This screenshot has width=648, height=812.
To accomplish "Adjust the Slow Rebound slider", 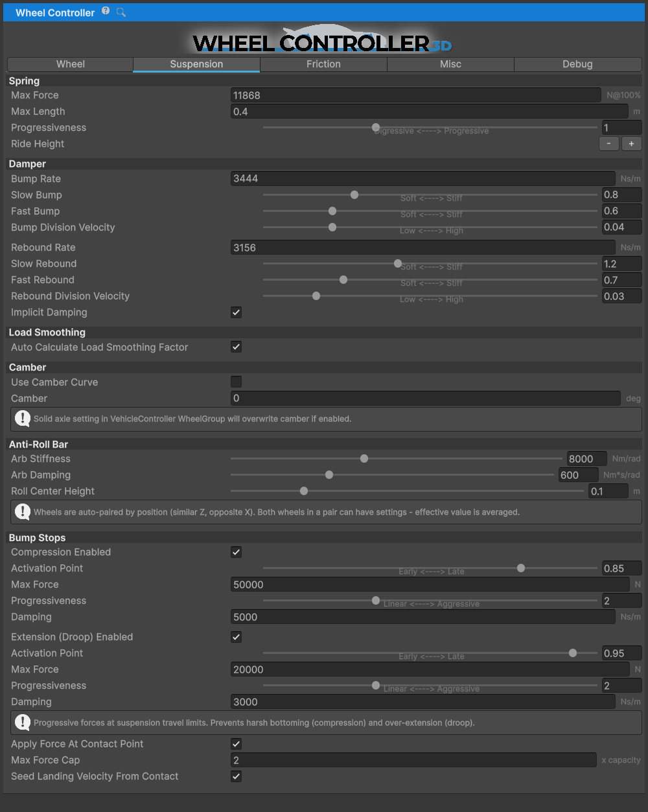I will [x=430, y=263].
